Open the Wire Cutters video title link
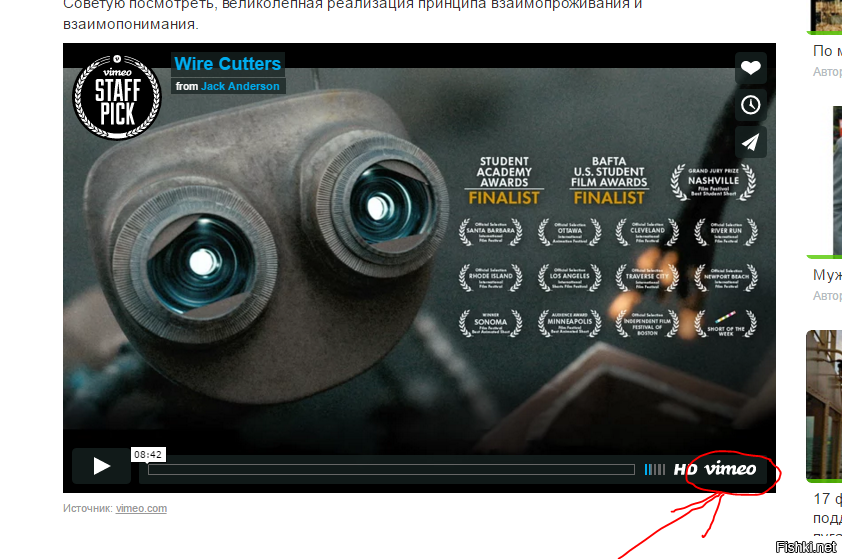 click(x=228, y=64)
